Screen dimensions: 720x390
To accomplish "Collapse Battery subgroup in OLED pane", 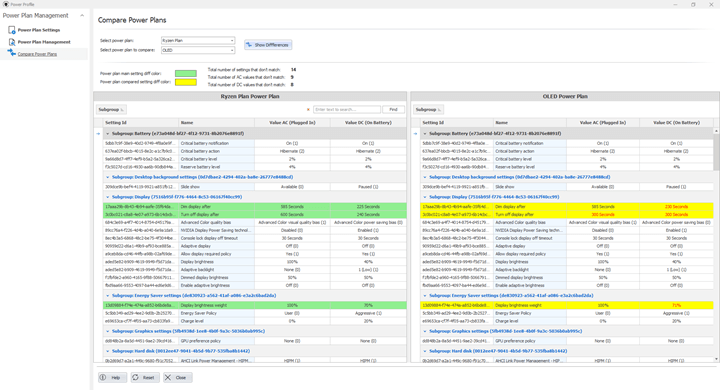I will pyautogui.click(x=425, y=134).
